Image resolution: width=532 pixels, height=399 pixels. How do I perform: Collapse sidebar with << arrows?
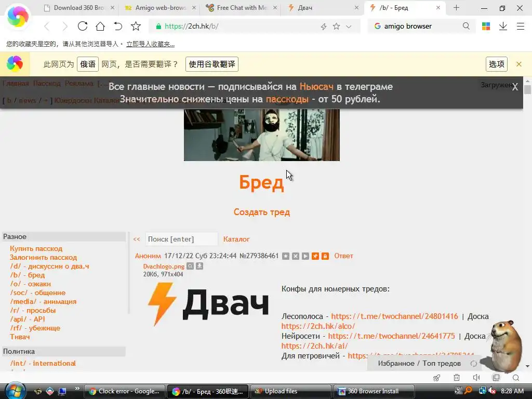tap(137, 239)
